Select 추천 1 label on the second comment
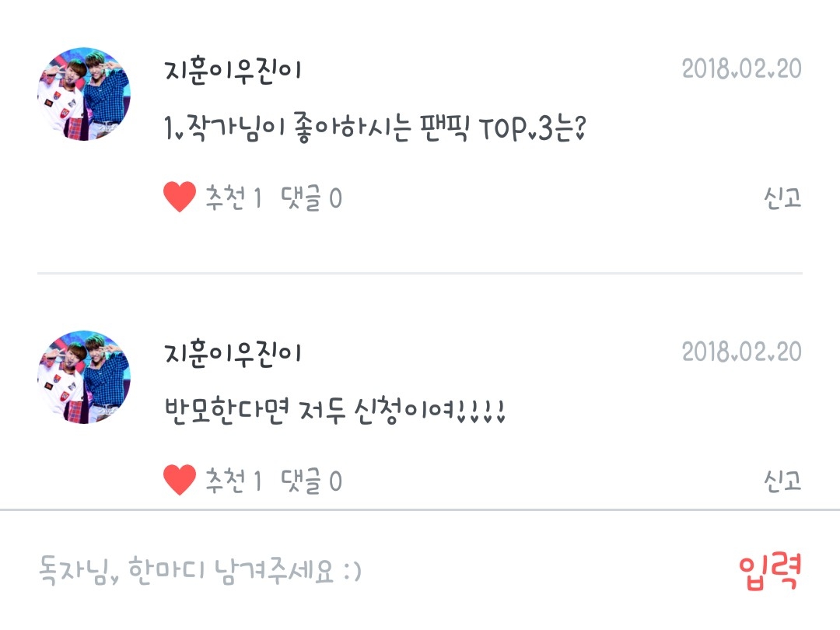Screen dimensions: 840x630 [233, 481]
